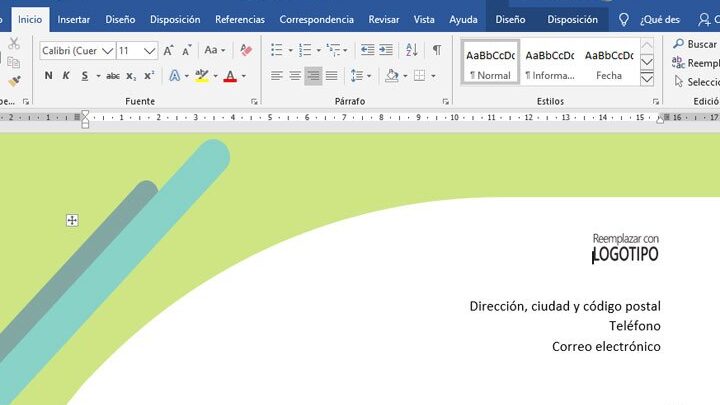
Task: Decrease font size with the small A
Action: pos(186,51)
